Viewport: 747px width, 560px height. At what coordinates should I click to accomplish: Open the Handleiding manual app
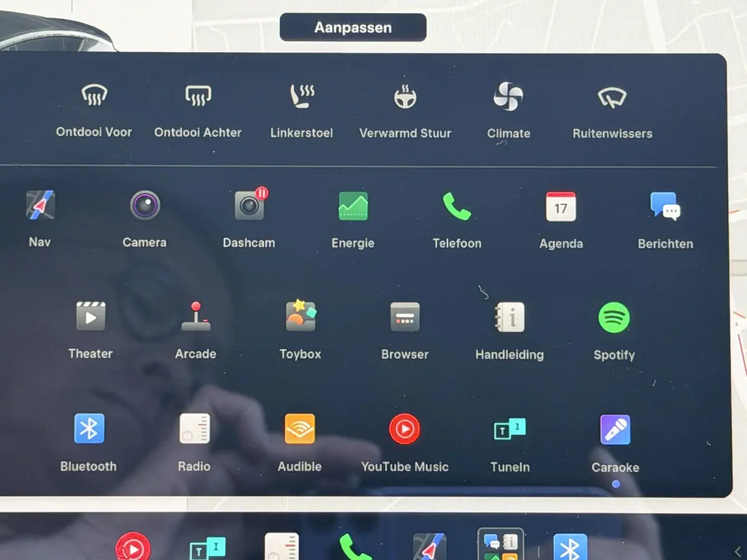point(510,317)
